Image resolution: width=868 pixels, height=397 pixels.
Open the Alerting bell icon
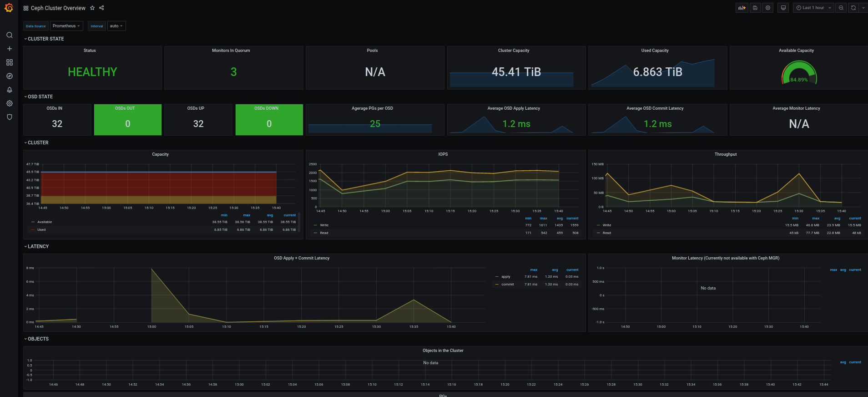[x=9, y=90]
